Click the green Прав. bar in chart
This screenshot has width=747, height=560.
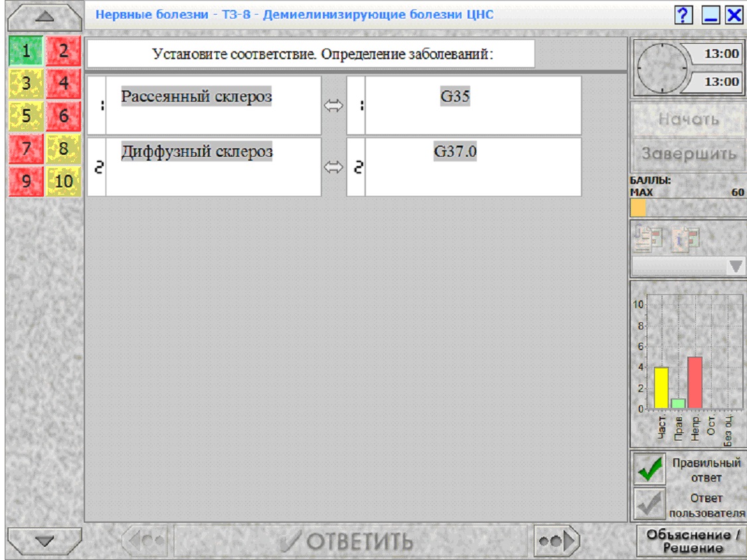[678, 404]
